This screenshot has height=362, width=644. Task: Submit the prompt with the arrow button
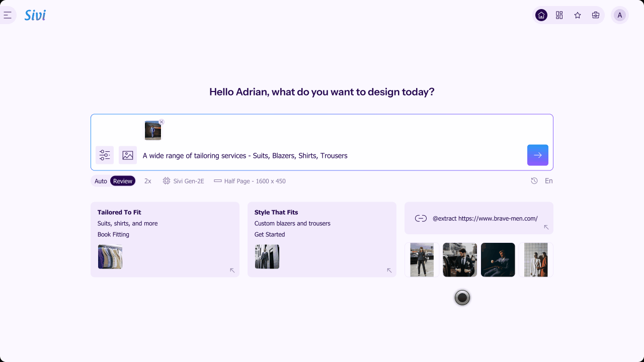pyautogui.click(x=538, y=155)
